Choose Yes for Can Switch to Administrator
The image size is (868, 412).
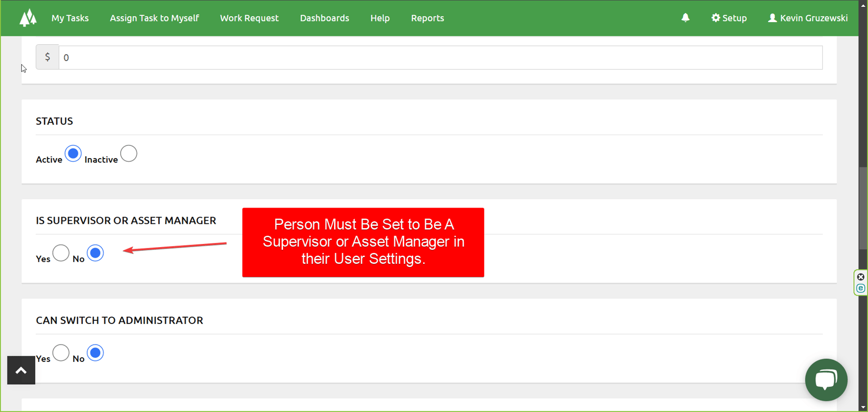tap(61, 352)
